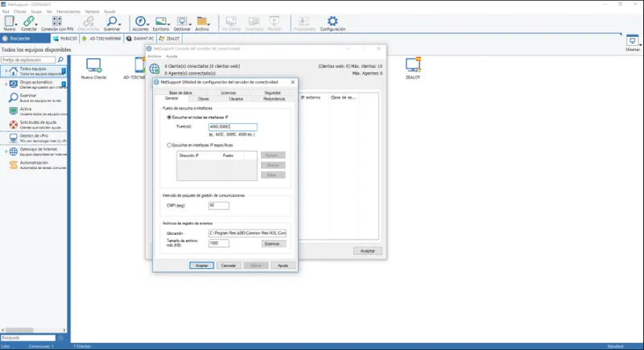The image size is (644, 350).
Task: Click the Nuevo Cliente computer icon
Action: [x=93, y=65]
